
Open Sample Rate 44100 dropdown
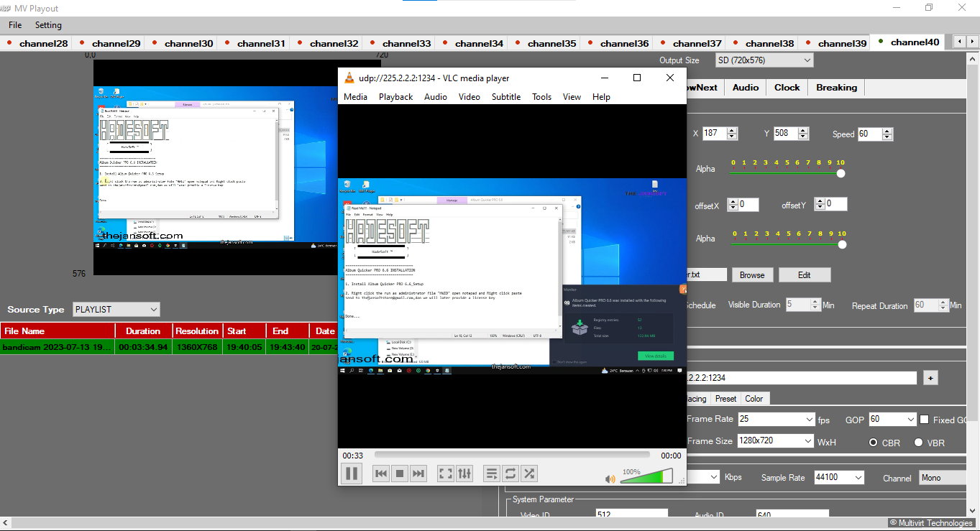point(838,477)
